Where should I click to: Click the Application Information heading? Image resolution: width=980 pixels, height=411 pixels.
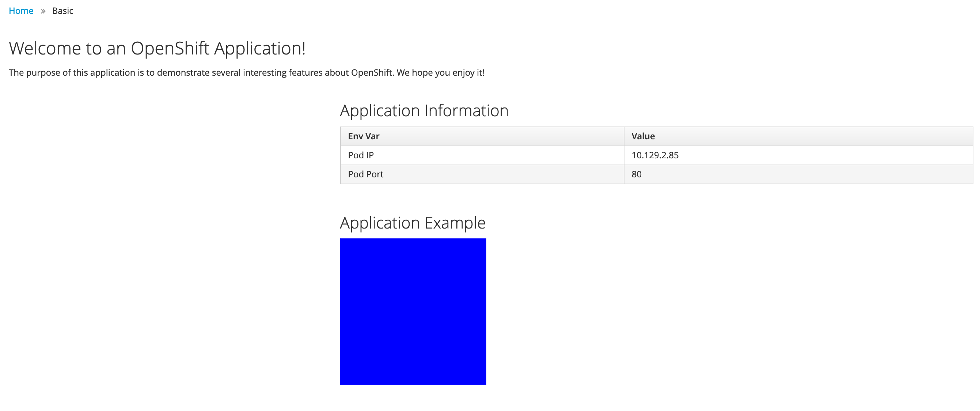424,111
